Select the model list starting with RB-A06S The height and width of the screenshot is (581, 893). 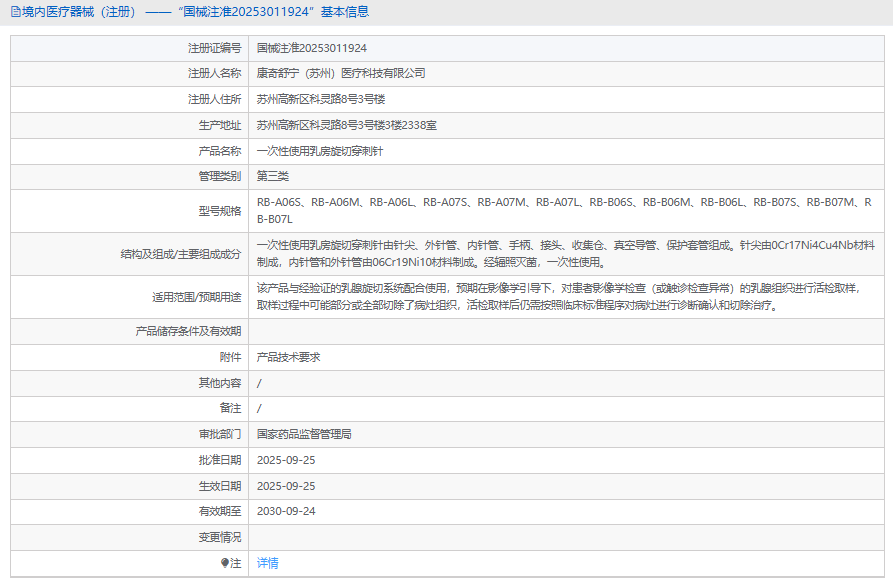(x=564, y=211)
